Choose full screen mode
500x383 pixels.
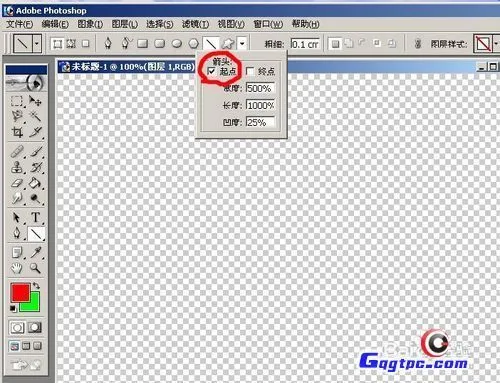point(37,346)
